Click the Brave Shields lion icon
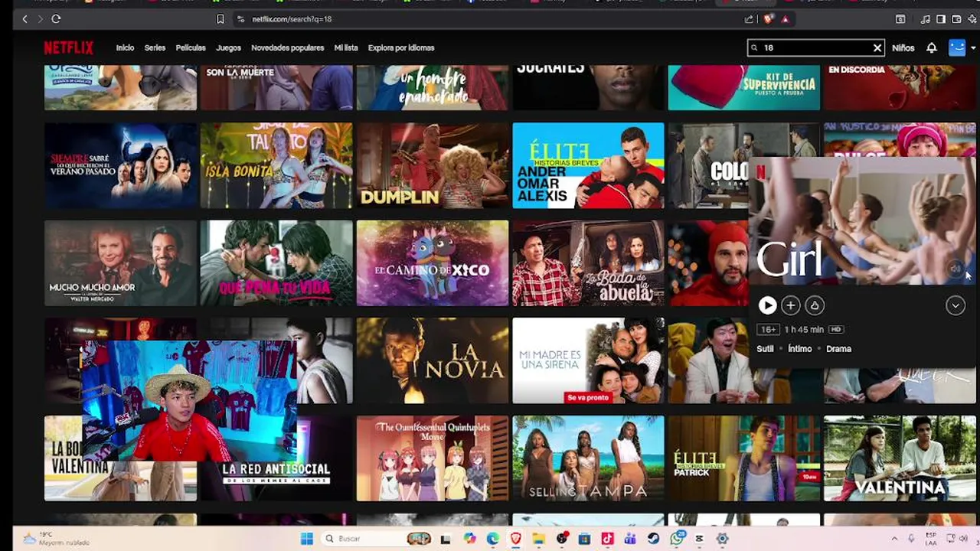This screenshot has height=551, width=980. click(x=769, y=18)
